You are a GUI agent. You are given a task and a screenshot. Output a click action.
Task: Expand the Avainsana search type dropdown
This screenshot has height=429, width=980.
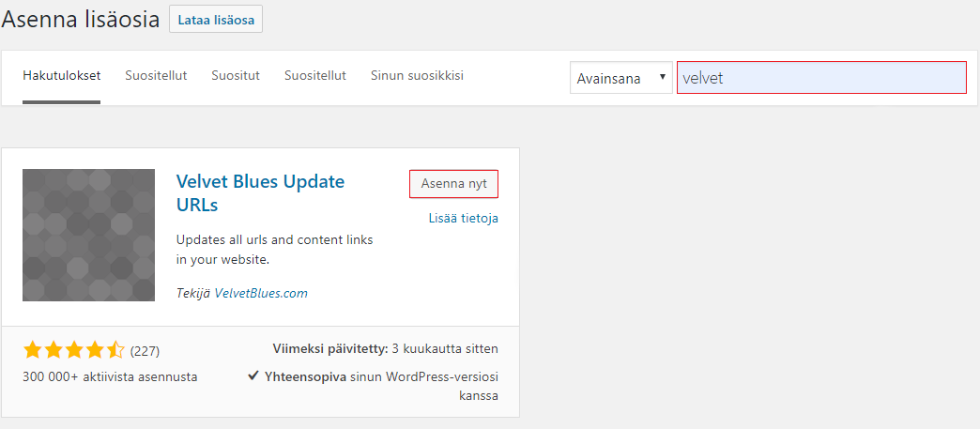[x=621, y=78]
